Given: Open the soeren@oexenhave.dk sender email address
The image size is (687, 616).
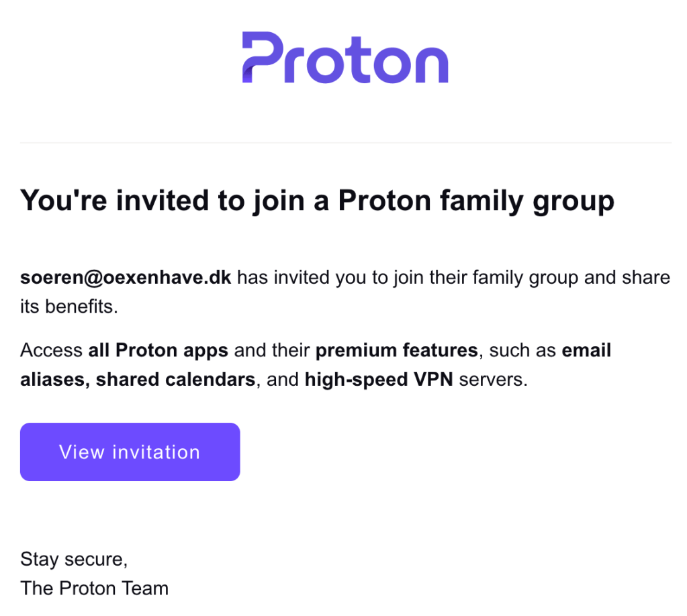Looking at the screenshot, I should pos(126,277).
